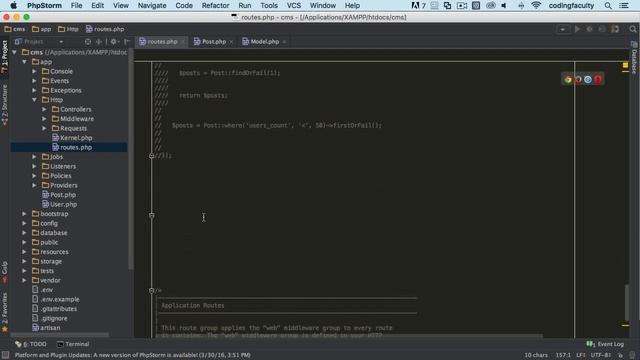Expand the Controllers folder
The image size is (640, 360).
click(44, 109)
